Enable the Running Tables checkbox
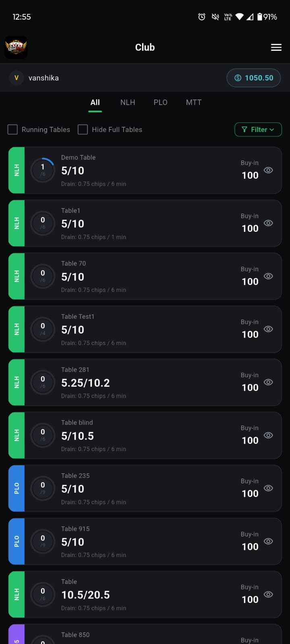The width and height of the screenshot is (290, 644). pos(13,130)
